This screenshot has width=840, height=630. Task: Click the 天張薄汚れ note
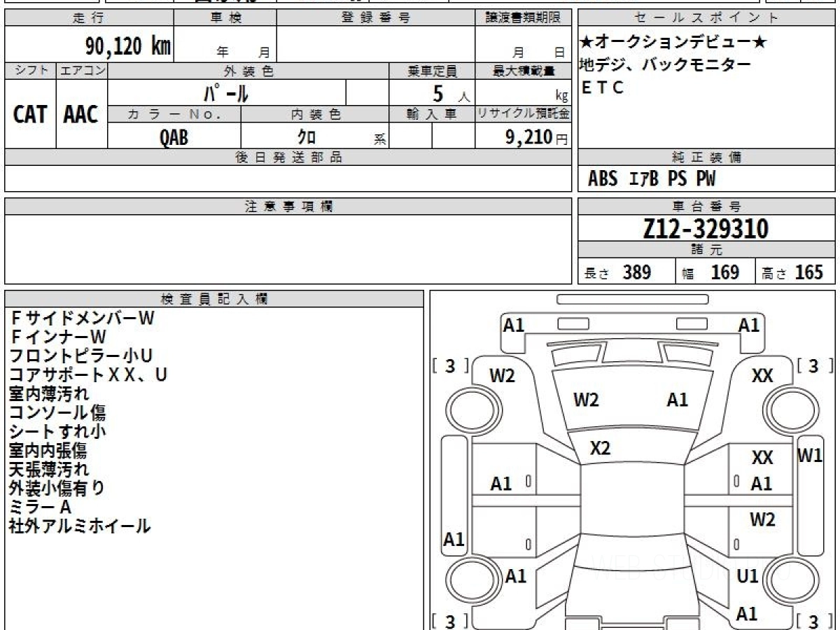point(49,470)
